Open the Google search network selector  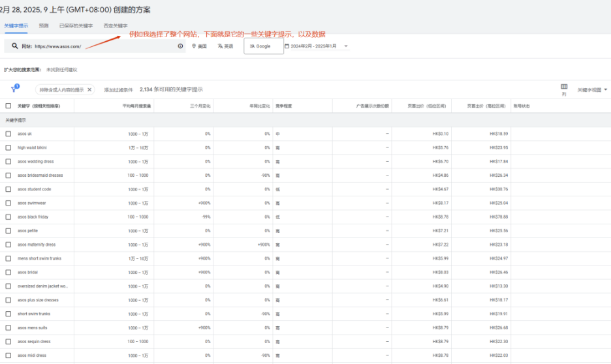[x=263, y=46]
